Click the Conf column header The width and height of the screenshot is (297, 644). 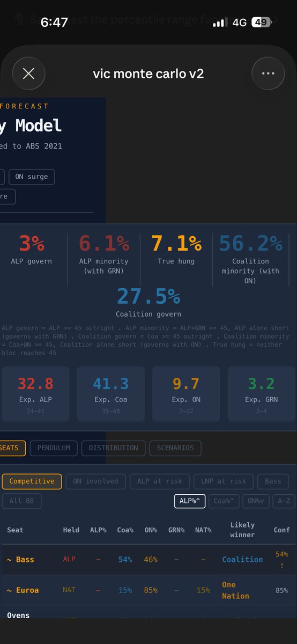click(282, 530)
